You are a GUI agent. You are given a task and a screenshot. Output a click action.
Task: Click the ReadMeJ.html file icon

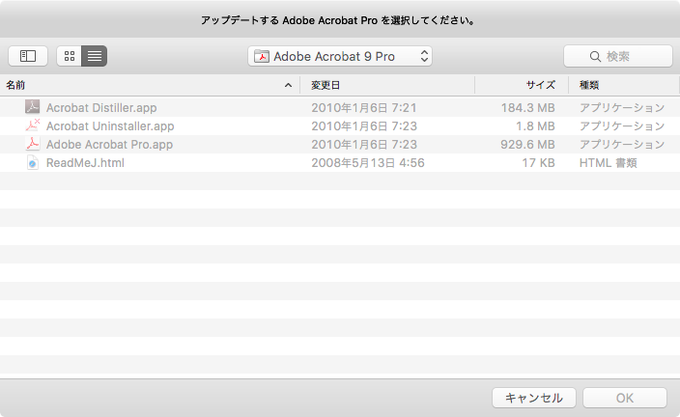tap(33, 163)
